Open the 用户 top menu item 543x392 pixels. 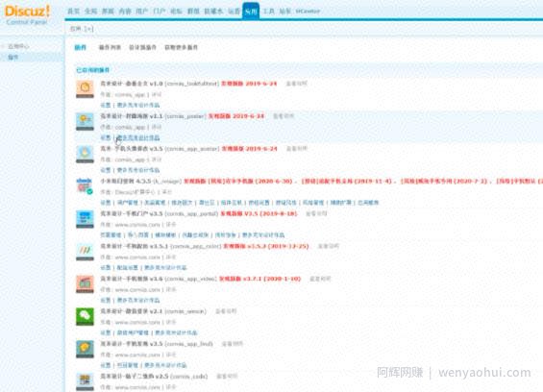point(142,12)
